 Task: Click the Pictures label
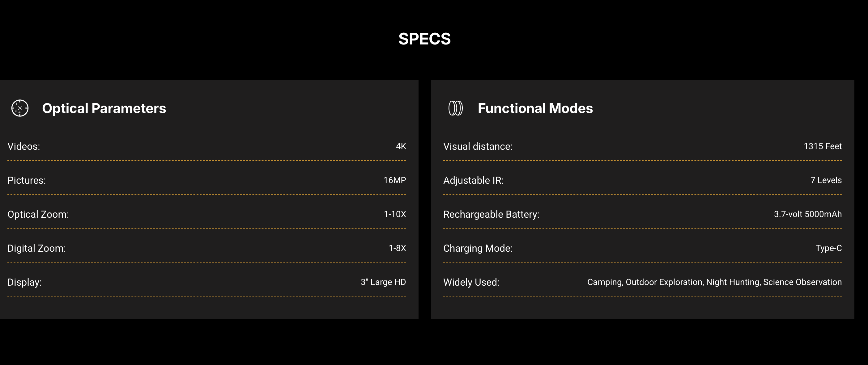[x=27, y=180]
